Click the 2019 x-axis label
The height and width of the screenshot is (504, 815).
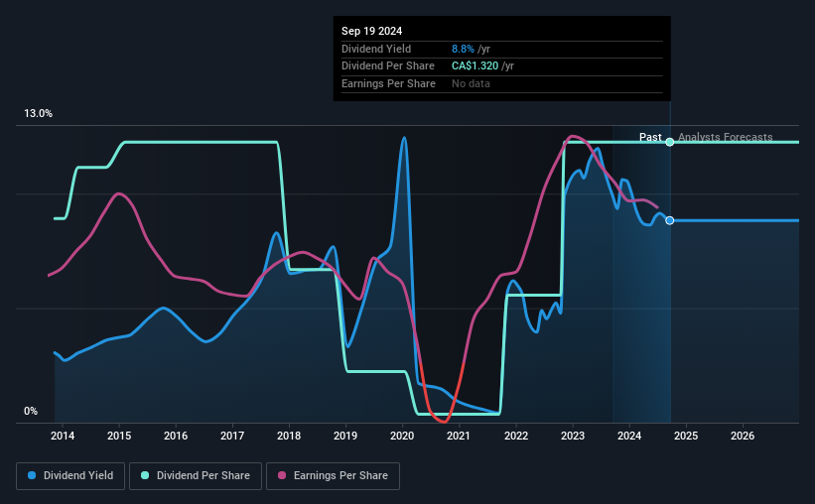345,436
